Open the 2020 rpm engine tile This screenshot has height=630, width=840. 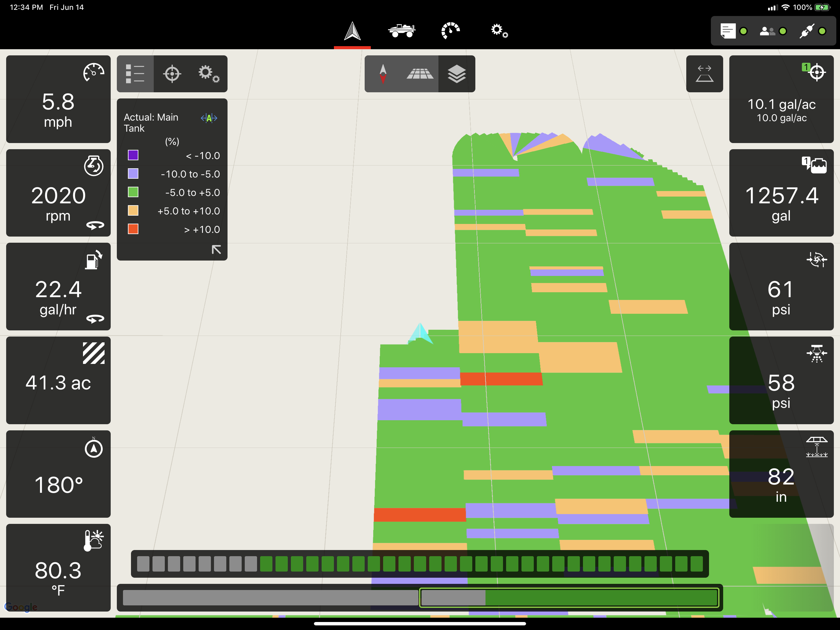click(x=58, y=193)
